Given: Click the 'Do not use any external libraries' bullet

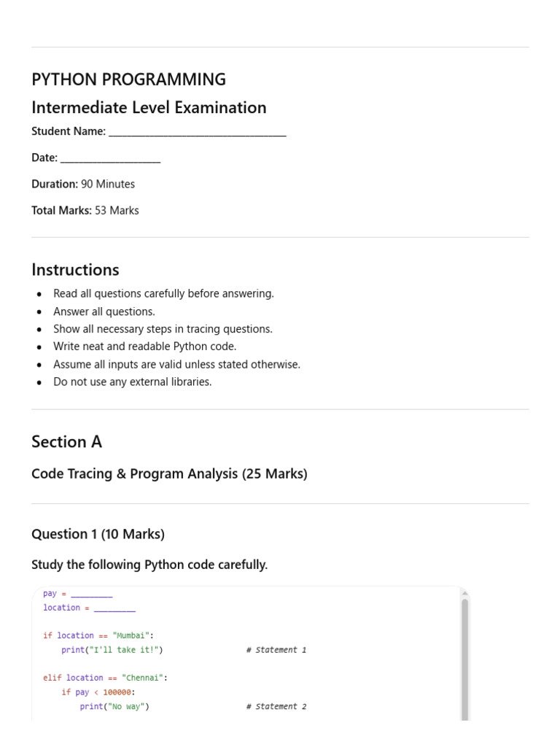Looking at the screenshot, I should tap(133, 382).
